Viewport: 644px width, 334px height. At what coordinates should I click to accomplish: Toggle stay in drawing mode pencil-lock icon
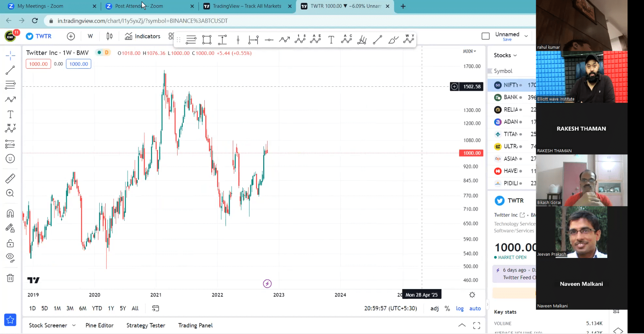[x=10, y=228]
